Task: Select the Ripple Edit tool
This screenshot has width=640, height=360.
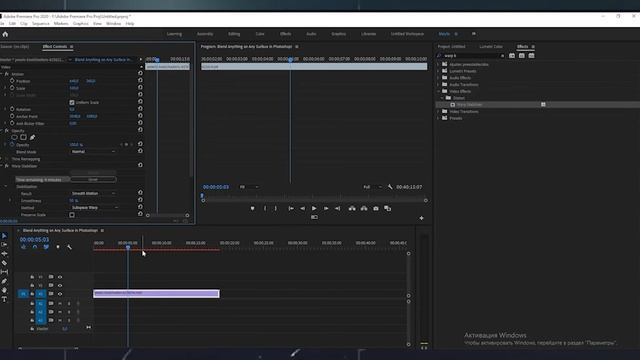Action: click(x=4, y=253)
